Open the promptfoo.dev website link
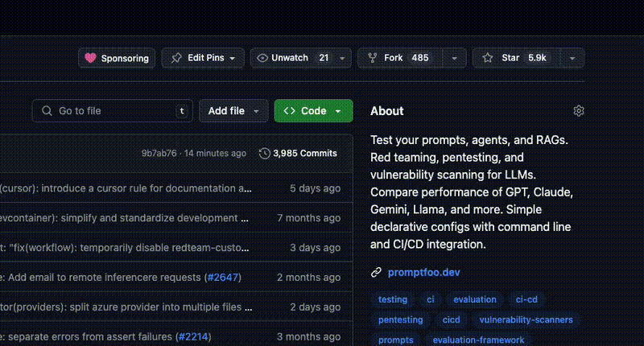Image resolution: width=644 pixels, height=346 pixels. coord(424,272)
